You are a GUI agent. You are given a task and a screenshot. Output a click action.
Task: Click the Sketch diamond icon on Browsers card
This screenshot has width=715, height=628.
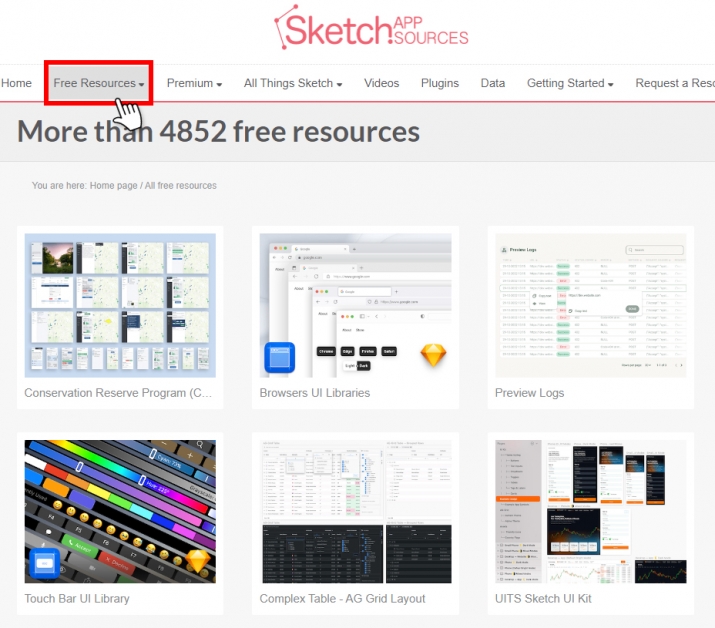click(433, 355)
